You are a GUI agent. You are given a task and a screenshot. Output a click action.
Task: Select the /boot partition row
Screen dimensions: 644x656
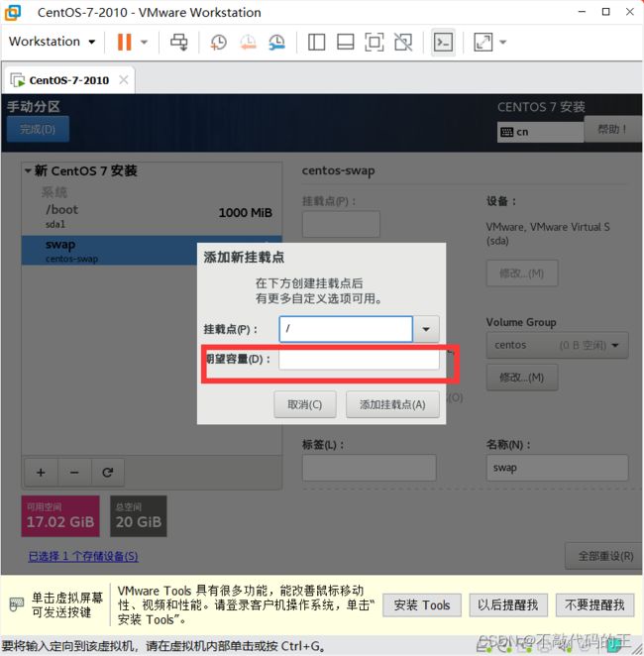click(152, 216)
